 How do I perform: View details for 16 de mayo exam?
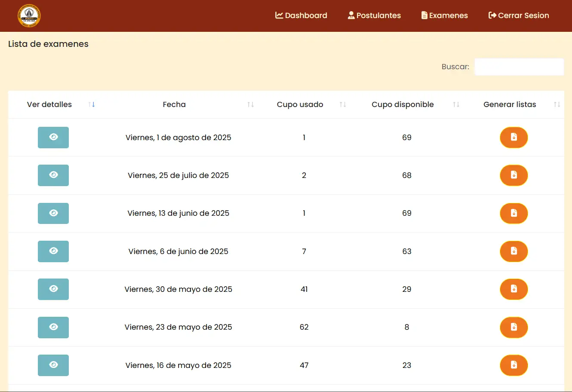(x=53, y=365)
